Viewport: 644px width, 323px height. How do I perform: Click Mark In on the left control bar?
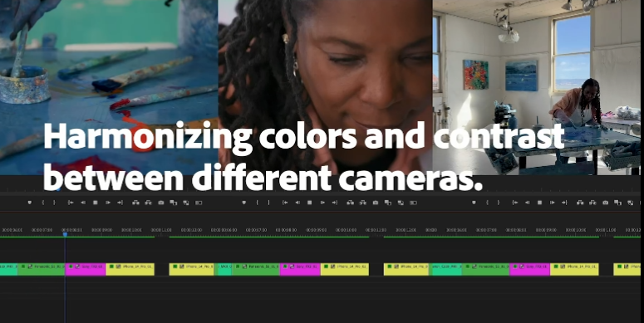point(42,203)
